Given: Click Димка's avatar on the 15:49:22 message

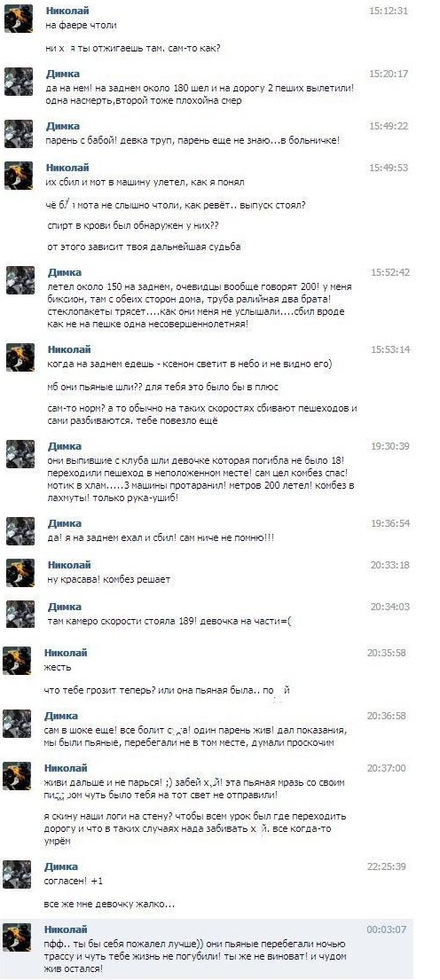Looking at the screenshot, I should pyautogui.click(x=19, y=134).
